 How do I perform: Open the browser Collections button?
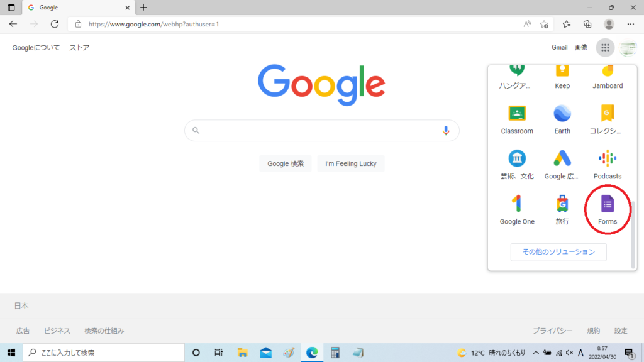tap(588, 25)
